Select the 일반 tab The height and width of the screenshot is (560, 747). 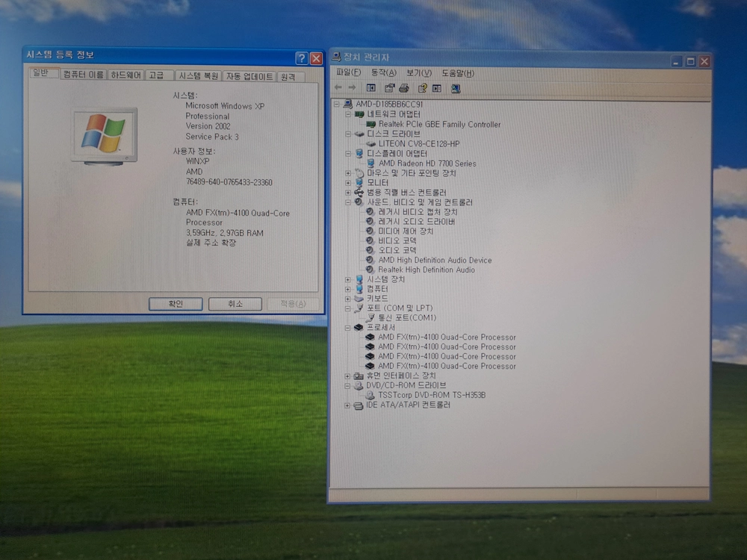pyautogui.click(x=44, y=73)
